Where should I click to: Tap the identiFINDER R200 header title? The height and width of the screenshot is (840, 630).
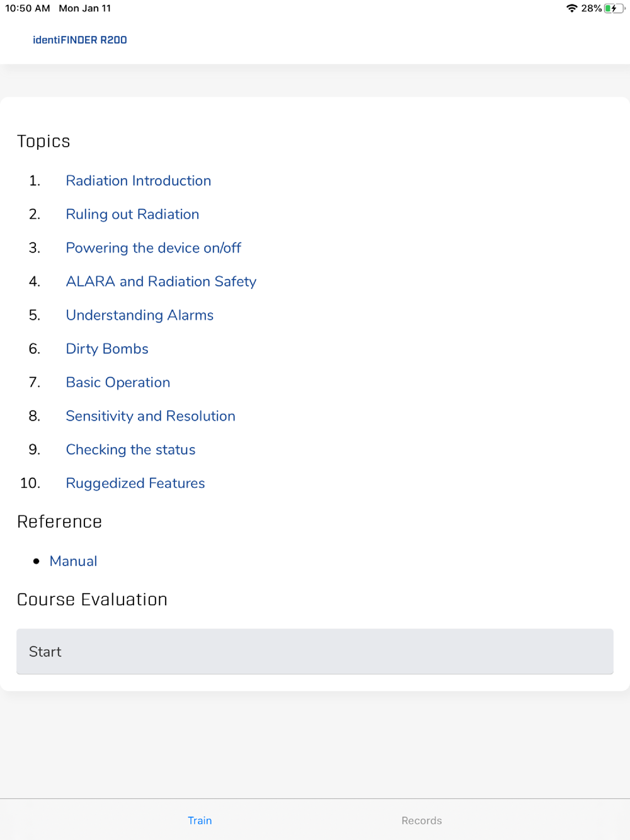(x=80, y=40)
